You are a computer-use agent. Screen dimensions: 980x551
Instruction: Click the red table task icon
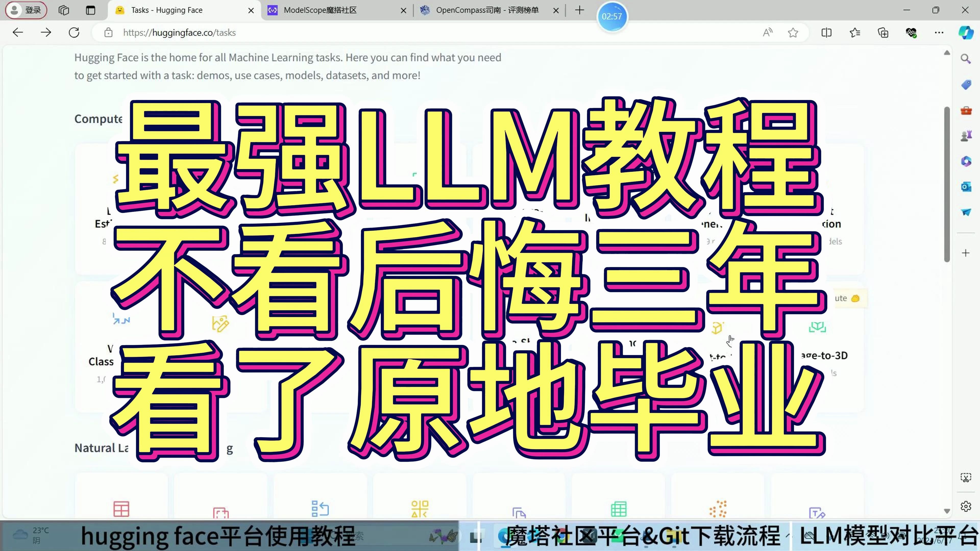[121, 509]
